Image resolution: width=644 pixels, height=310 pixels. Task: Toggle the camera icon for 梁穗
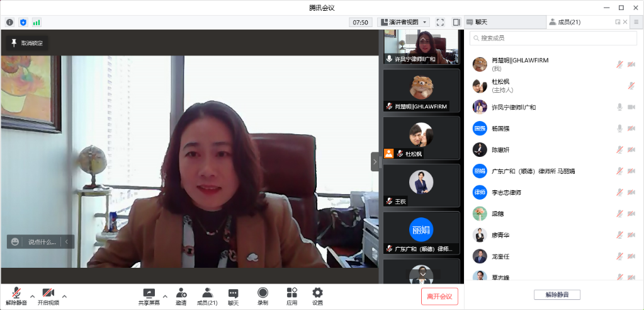(x=631, y=214)
